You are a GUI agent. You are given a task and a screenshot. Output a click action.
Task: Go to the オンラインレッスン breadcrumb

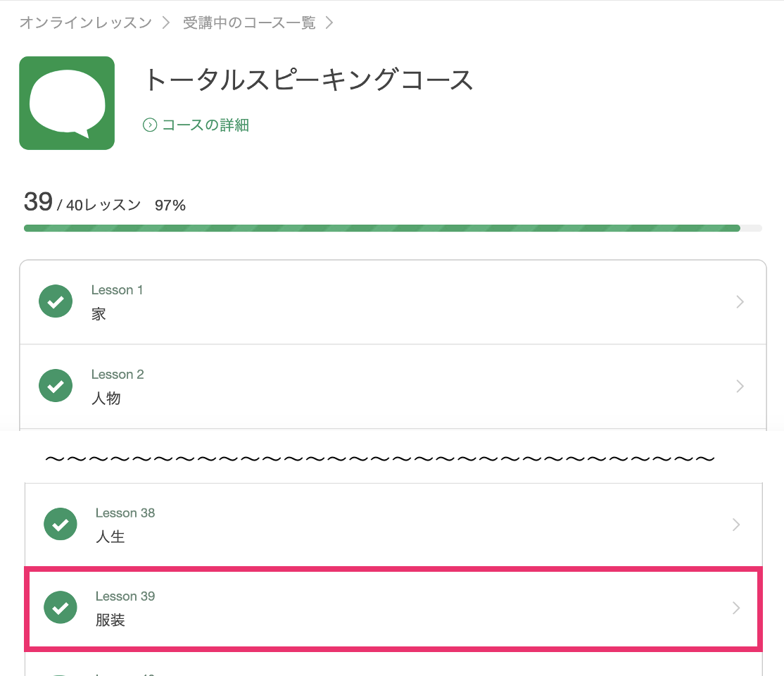click(x=85, y=23)
